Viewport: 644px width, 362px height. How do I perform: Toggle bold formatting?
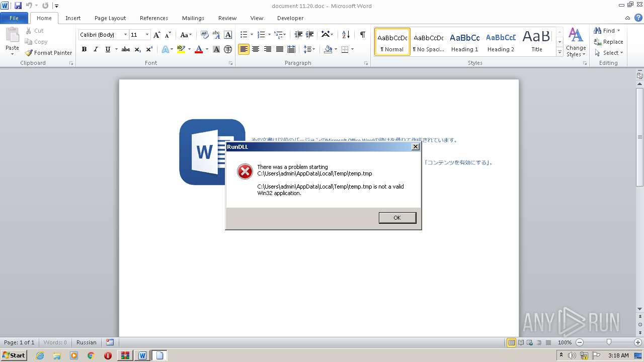[x=84, y=49]
